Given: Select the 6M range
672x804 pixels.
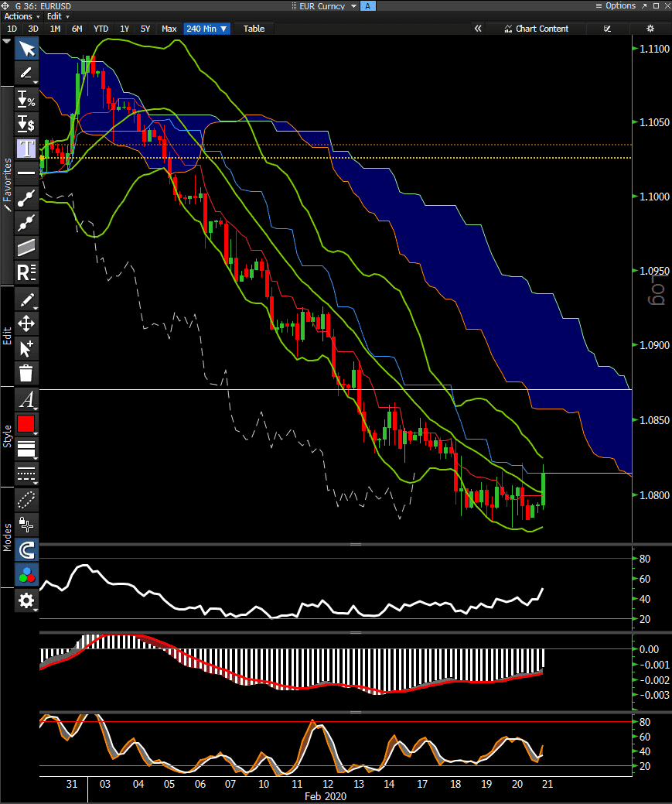Looking at the screenshot, I should coord(77,29).
